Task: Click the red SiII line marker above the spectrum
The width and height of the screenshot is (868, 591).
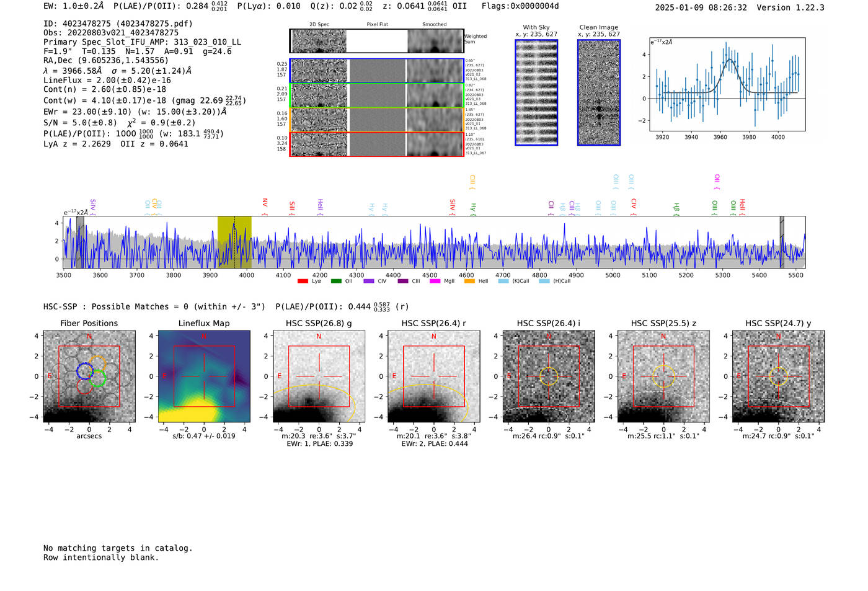Action: [x=292, y=208]
